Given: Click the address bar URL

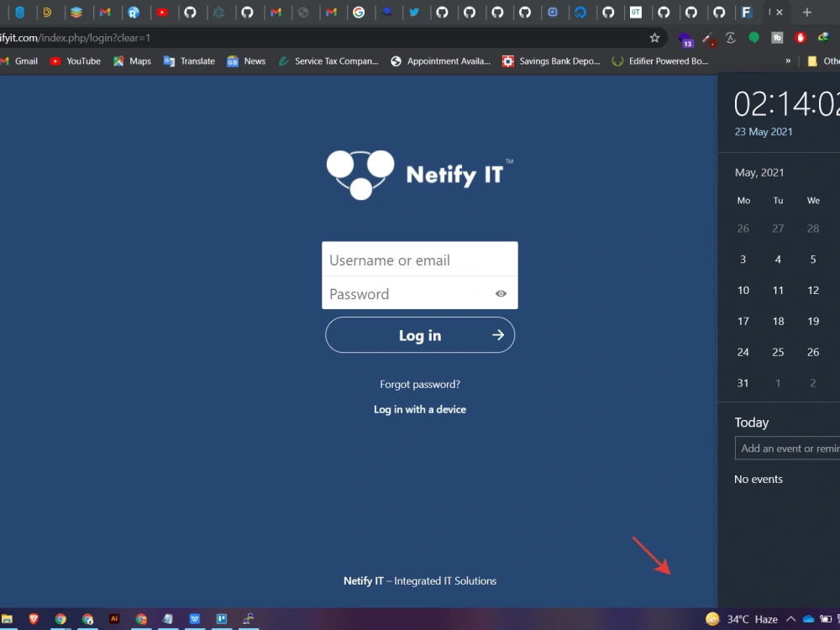Looking at the screenshot, I should [75, 38].
